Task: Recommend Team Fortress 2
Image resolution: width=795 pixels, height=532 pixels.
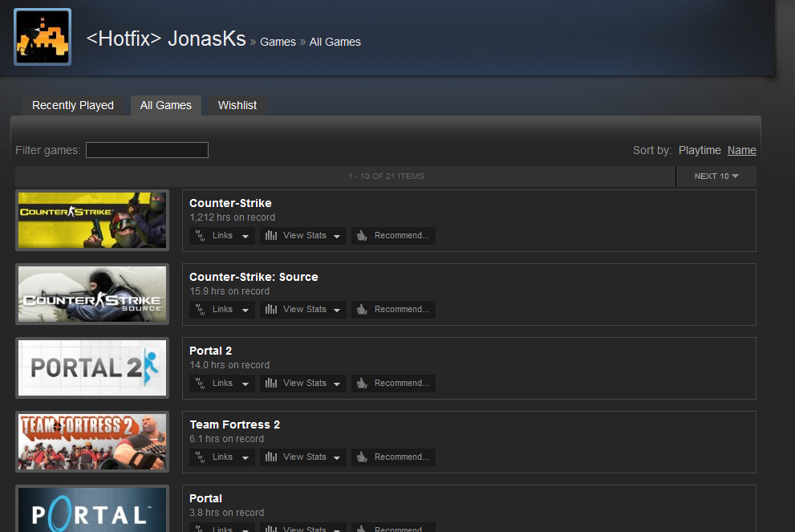Action: pyautogui.click(x=393, y=457)
